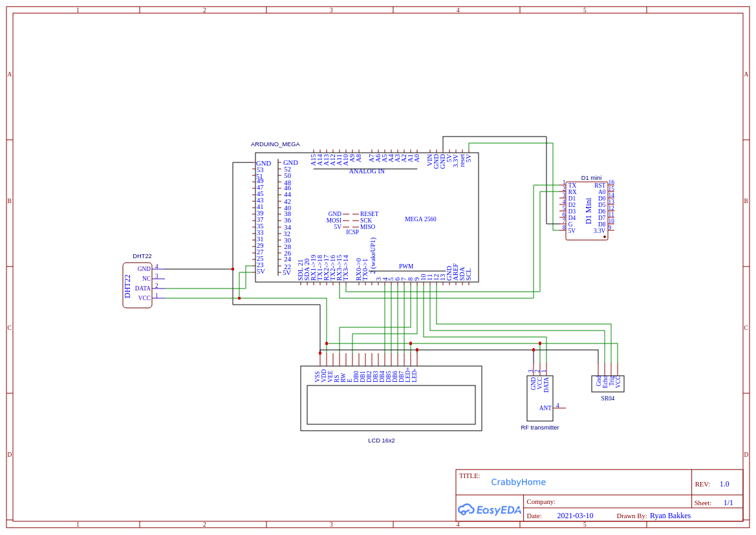Screen dimensions: 756x535
Task: Click the date 2021-03-10
Action: pos(575,516)
